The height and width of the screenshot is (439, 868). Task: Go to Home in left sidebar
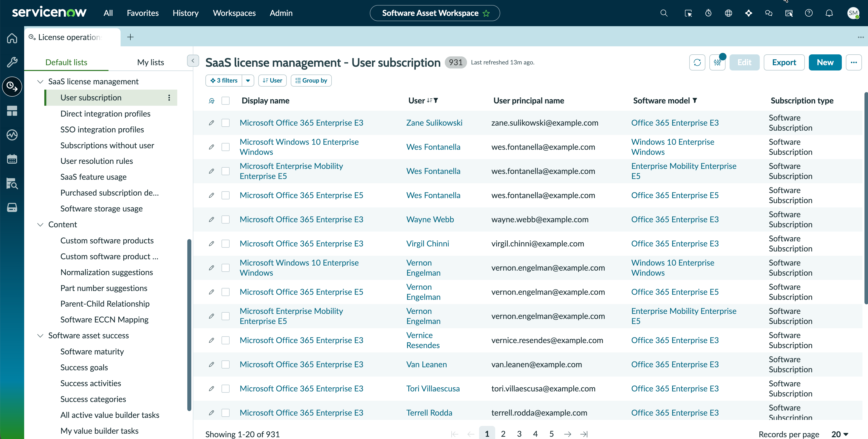click(x=12, y=38)
